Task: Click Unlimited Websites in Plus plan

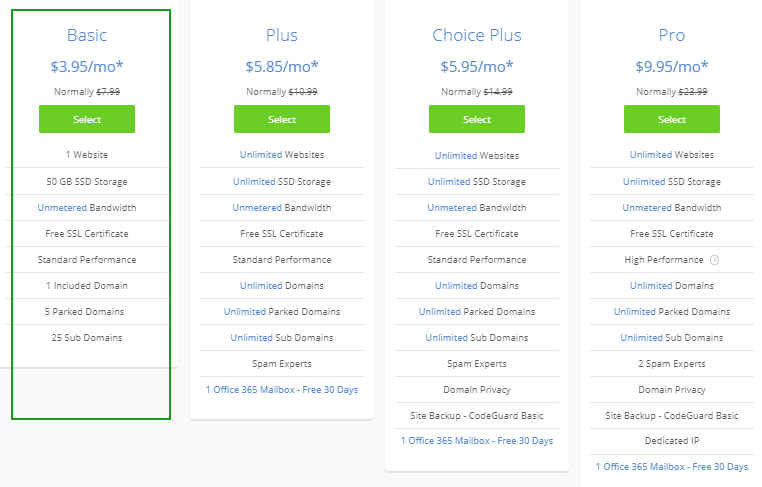Action: pyautogui.click(x=282, y=155)
